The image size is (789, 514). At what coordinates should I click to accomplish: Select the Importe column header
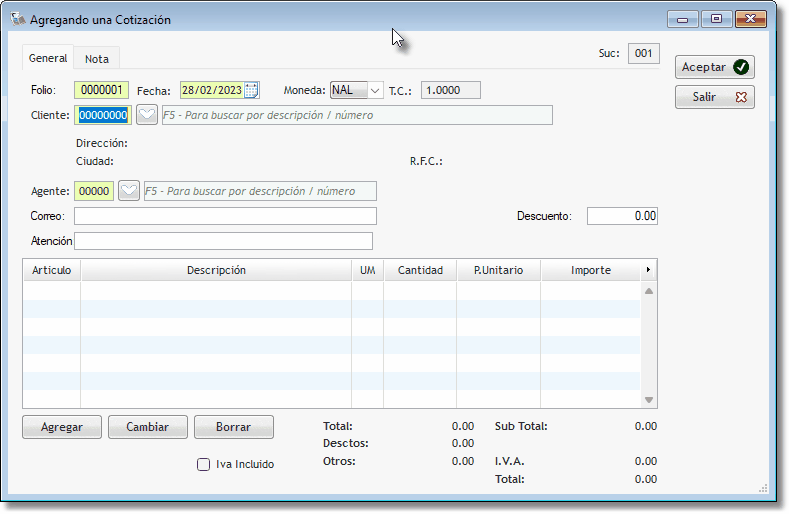(591, 270)
